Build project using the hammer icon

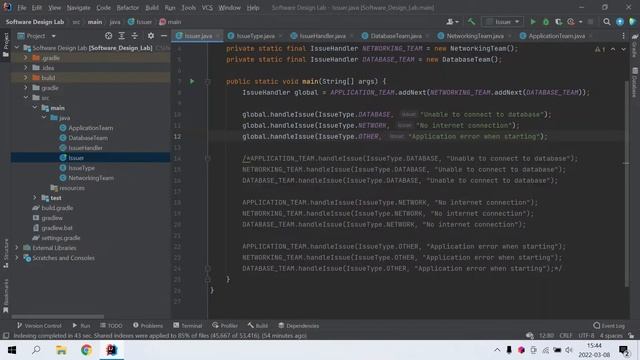pos(471,22)
